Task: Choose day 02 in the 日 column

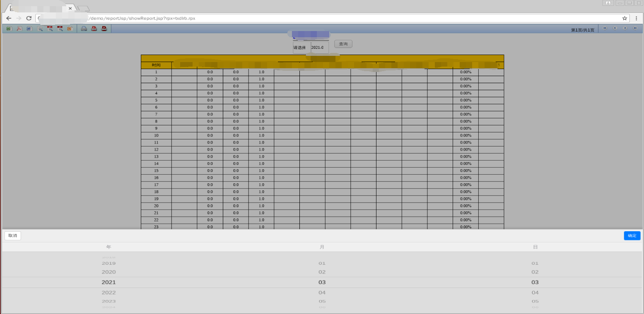Action: 535,272
